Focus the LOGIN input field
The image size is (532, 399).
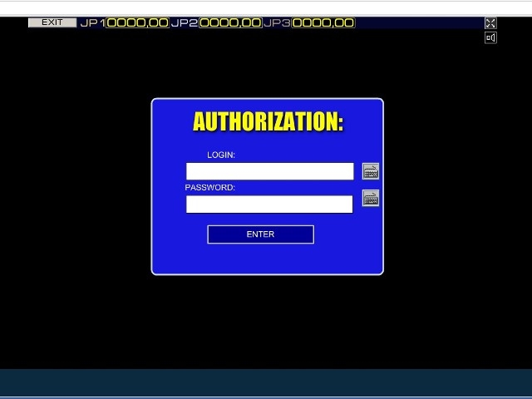pos(269,171)
